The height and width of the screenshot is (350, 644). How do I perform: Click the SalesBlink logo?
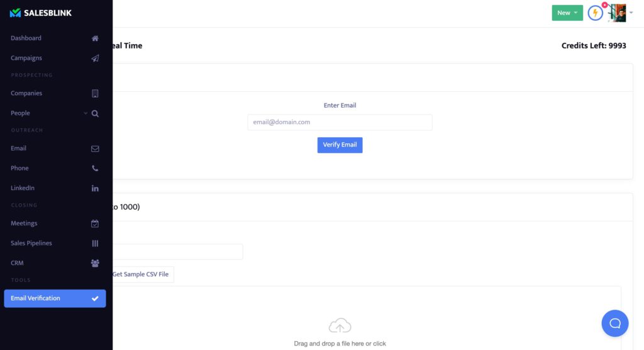pyautogui.click(x=41, y=13)
